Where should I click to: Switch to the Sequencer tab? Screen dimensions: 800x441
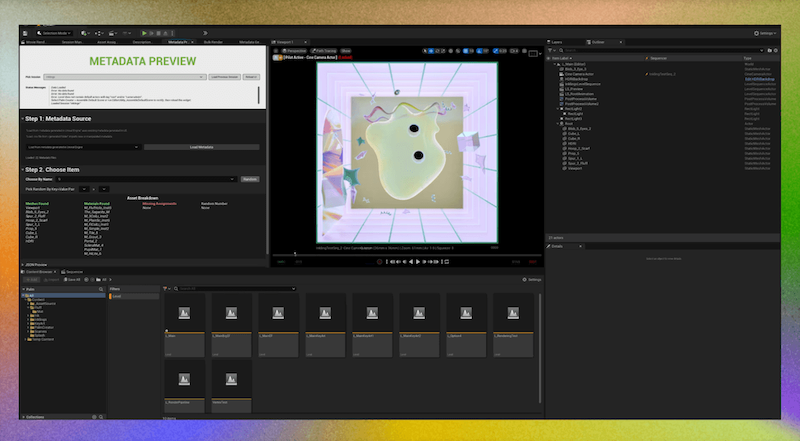(x=73, y=272)
